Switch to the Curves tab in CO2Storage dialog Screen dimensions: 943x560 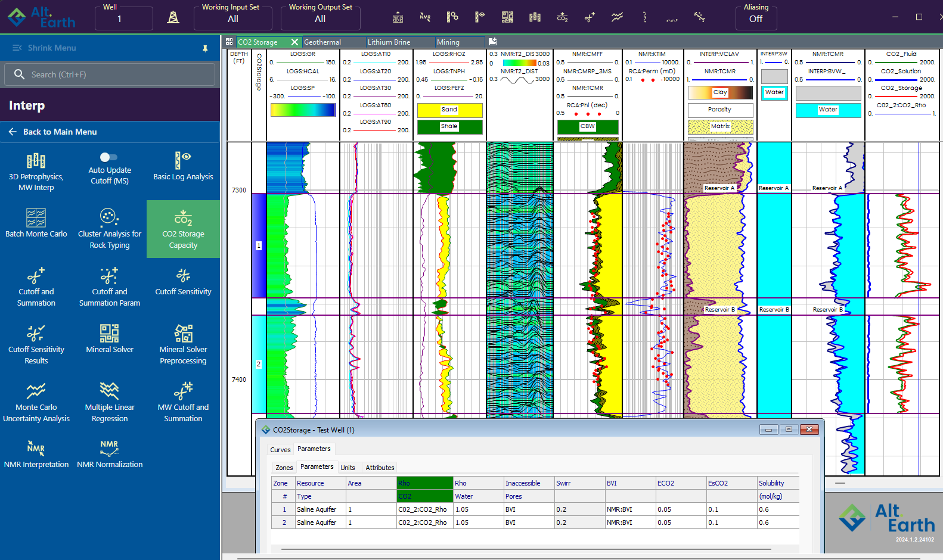tap(280, 450)
